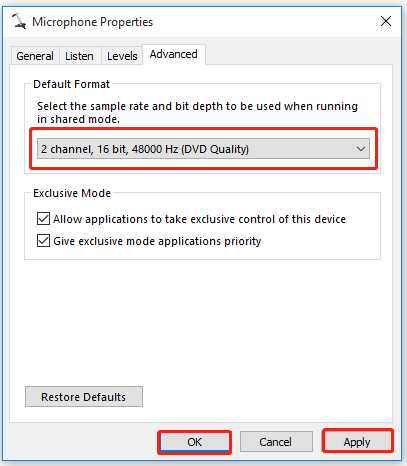Close the Microphone Properties window

click(x=386, y=21)
